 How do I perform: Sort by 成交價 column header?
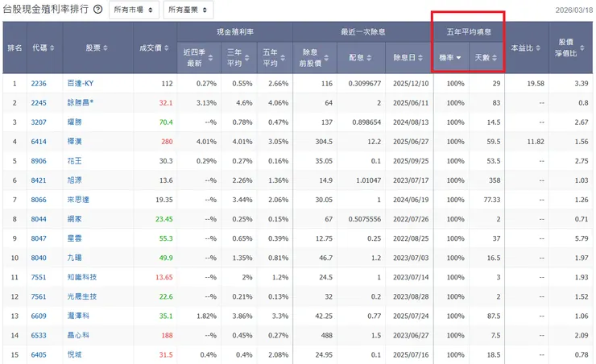154,48
